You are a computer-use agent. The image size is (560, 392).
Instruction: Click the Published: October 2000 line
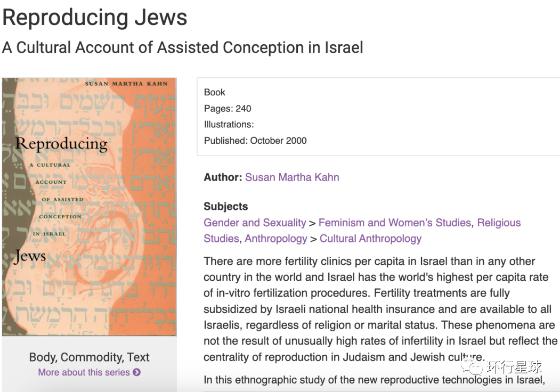pyautogui.click(x=255, y=141)
